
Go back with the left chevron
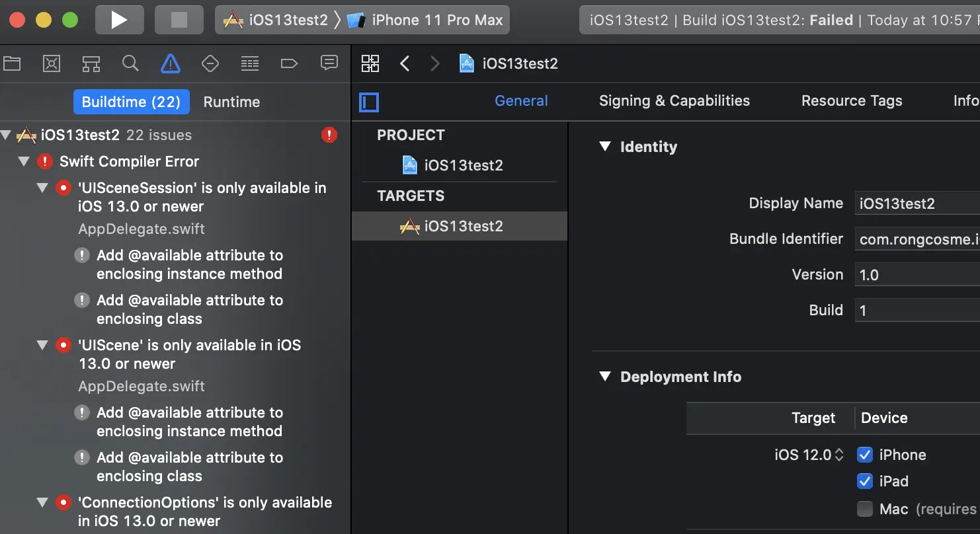pyautogui.click(x=405, y=63)
